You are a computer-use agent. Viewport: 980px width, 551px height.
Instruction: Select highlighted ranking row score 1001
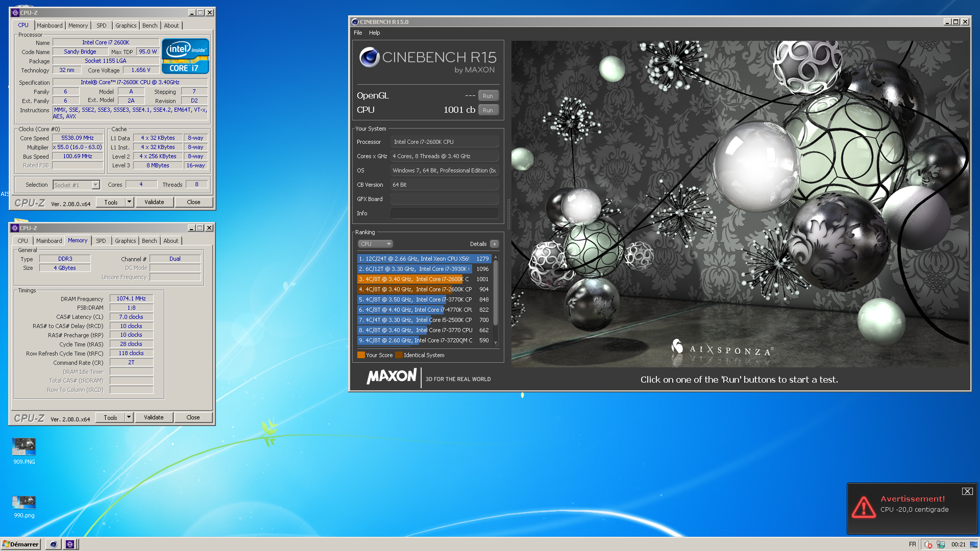pyautogui.click(x=424, y=279)
